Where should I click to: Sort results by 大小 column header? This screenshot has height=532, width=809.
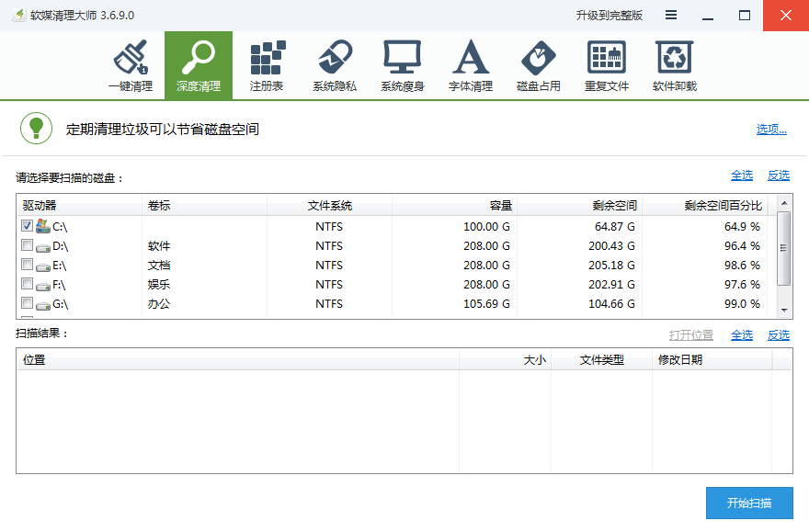click(x=505, y=359)
